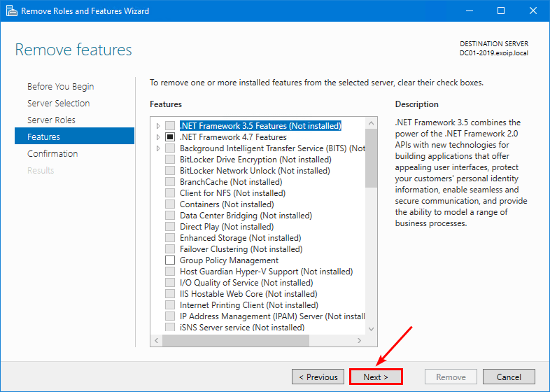The height and width of the screenshot is (392, 550).
Task: Expand .NET Framework 4.7 Features tree node
Action: (159, 137)
